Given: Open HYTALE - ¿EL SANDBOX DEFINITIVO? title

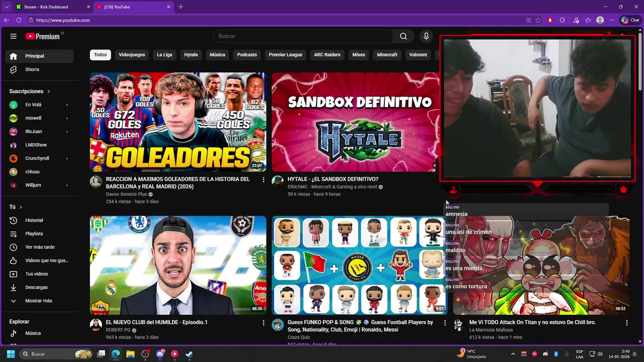Looking at the screenshot, I should [x=333, y=179].
